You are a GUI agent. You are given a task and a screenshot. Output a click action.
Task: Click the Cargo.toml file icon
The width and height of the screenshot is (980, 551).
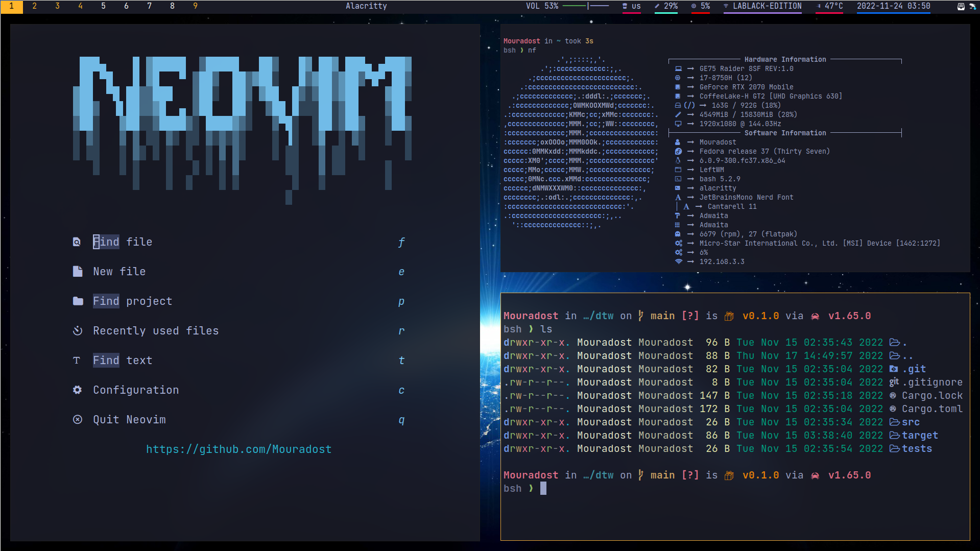[x=893, y=409]
